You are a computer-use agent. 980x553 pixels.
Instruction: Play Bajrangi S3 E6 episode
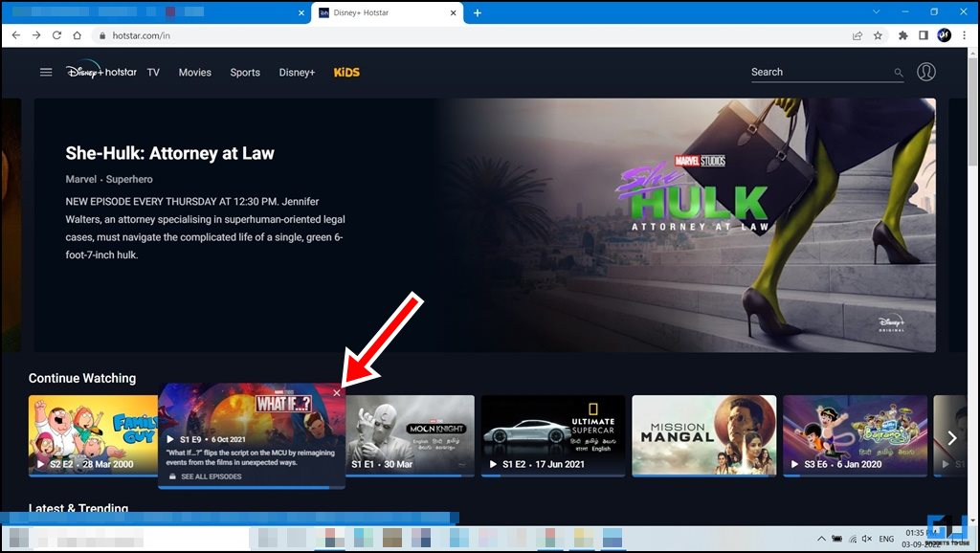coord(795,464)
